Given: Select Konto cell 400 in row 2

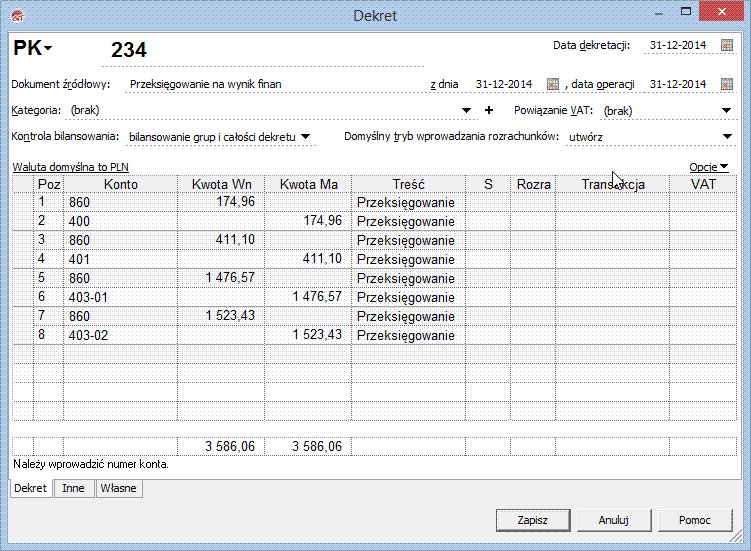Looking at the screenshot, I should 121,221.
